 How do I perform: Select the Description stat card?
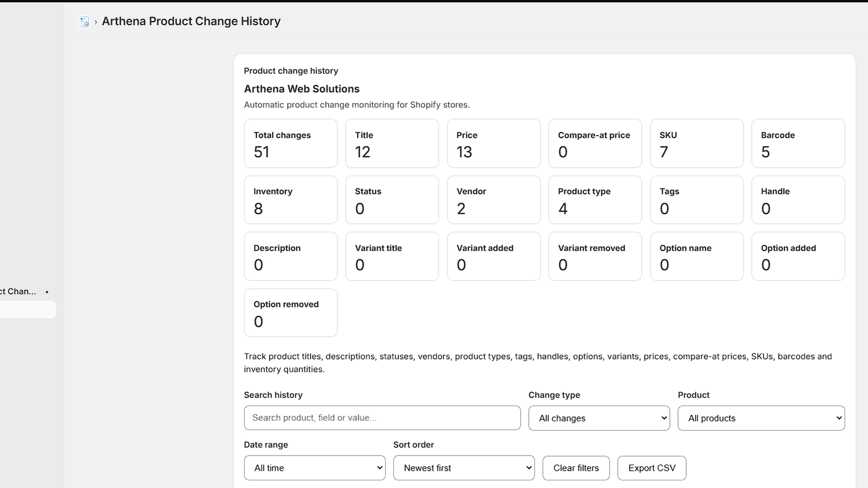(291, 256)
